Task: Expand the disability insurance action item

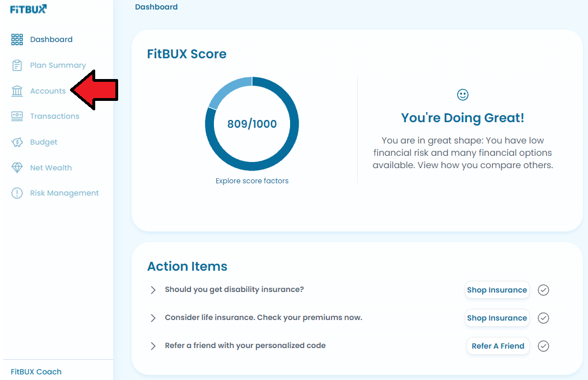Action: coord(153,290)
